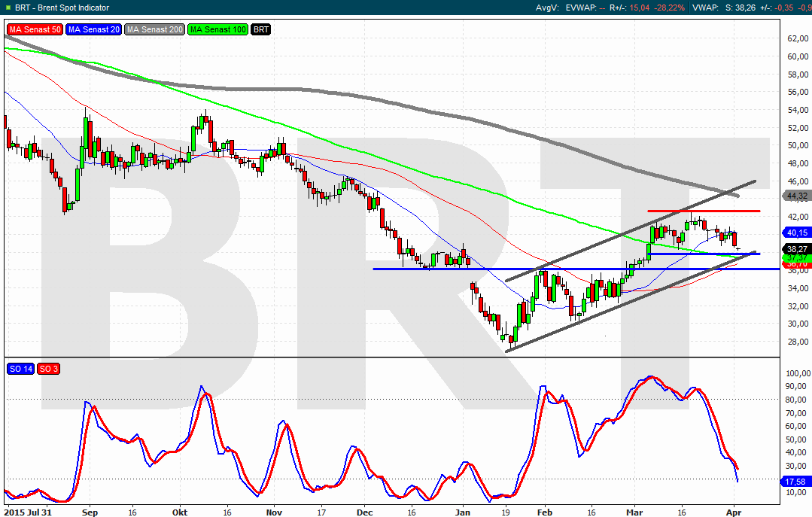
Task: Click the '28,00' price axis label
Action: point(798,342)
